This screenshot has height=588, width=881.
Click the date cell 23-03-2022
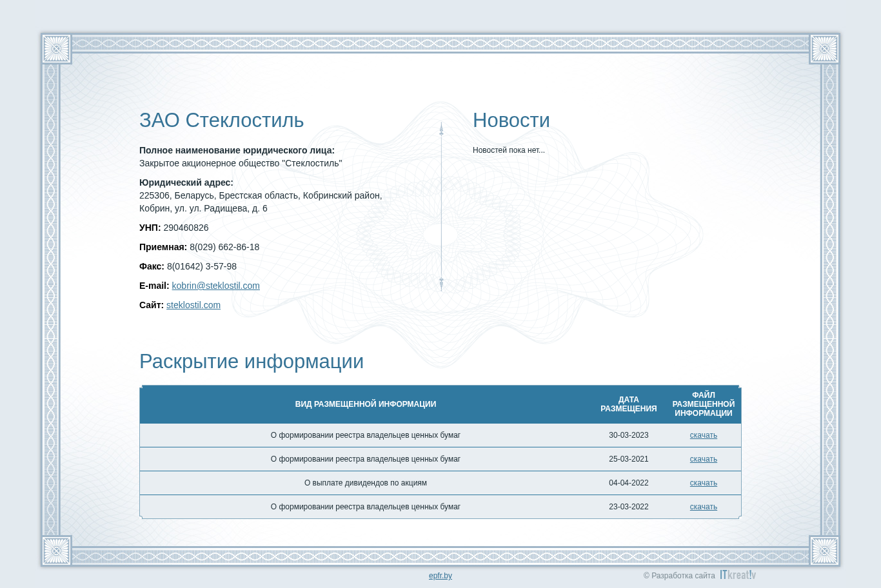(629, 507)
